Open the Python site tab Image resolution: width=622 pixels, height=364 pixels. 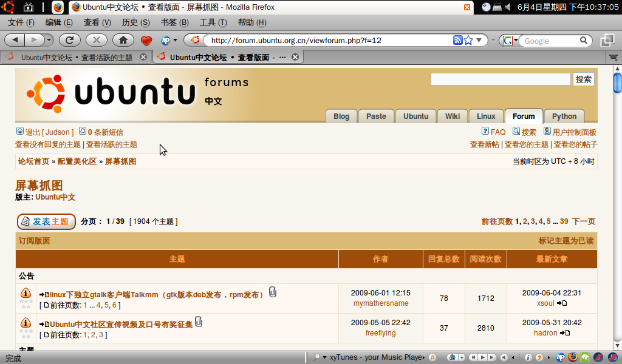[564, 116]
